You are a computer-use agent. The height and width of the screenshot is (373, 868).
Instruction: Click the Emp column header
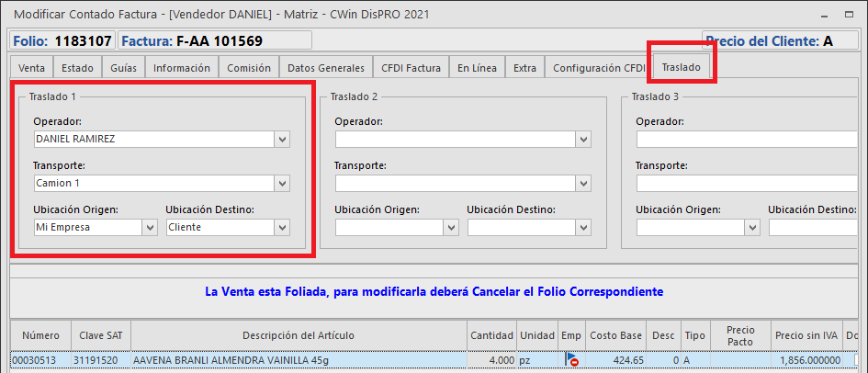pyautogui.click(x=572, y=335)
